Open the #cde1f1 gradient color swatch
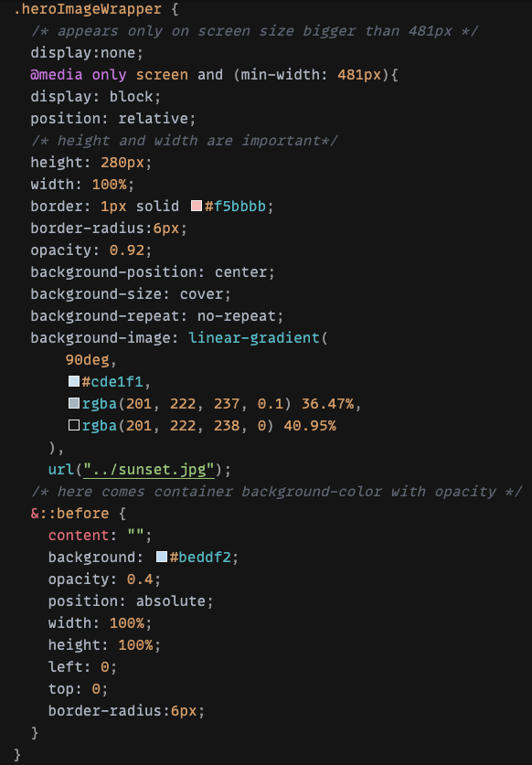 pos(74,381)
